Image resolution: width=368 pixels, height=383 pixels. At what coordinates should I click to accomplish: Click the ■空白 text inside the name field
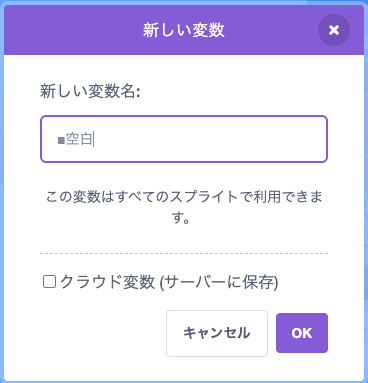(75, 139)
